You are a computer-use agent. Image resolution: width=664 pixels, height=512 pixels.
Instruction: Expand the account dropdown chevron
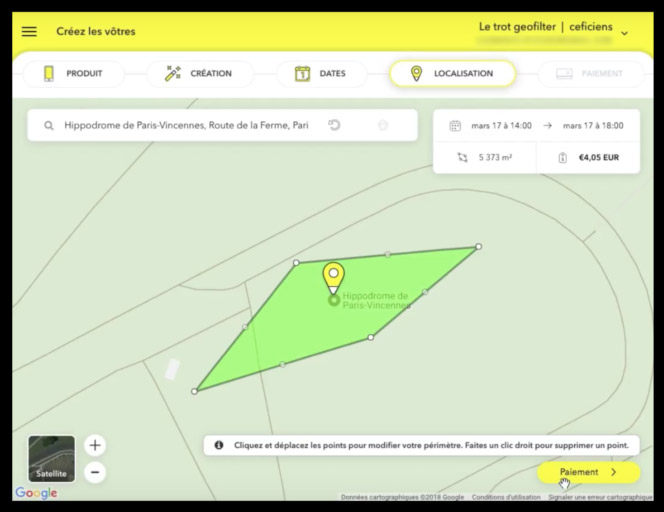tap(624, 33)
